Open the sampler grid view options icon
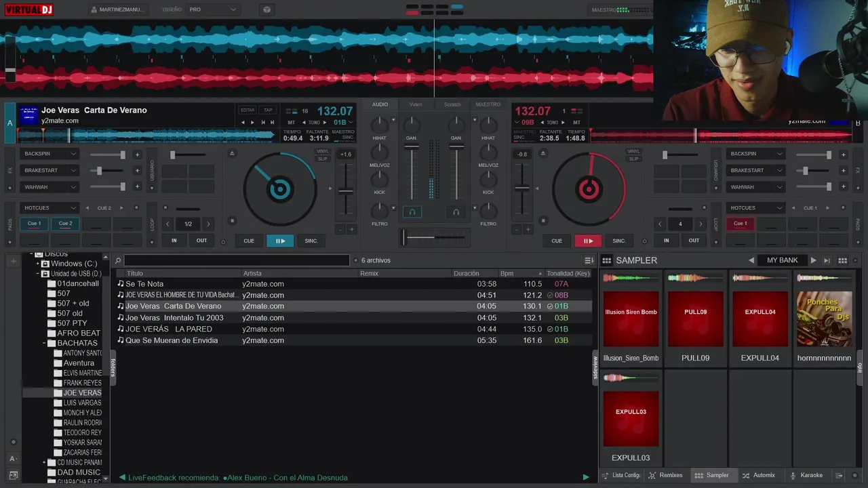The height and width of the screenshot is (488, 868). (842, 260)
